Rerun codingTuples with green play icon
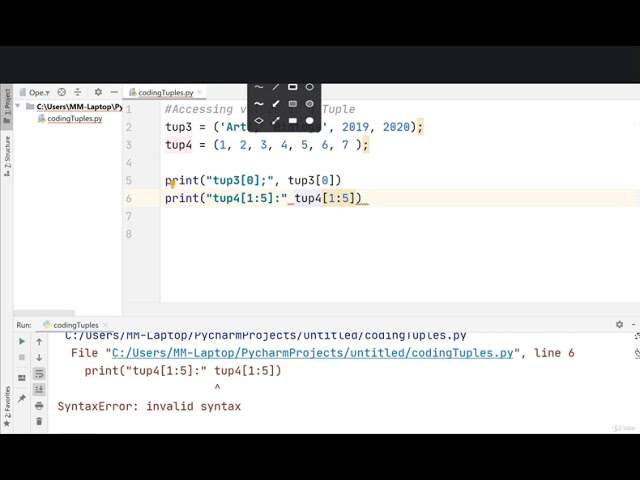This screenshot has width=640, height=480. [x=22, y=341]
